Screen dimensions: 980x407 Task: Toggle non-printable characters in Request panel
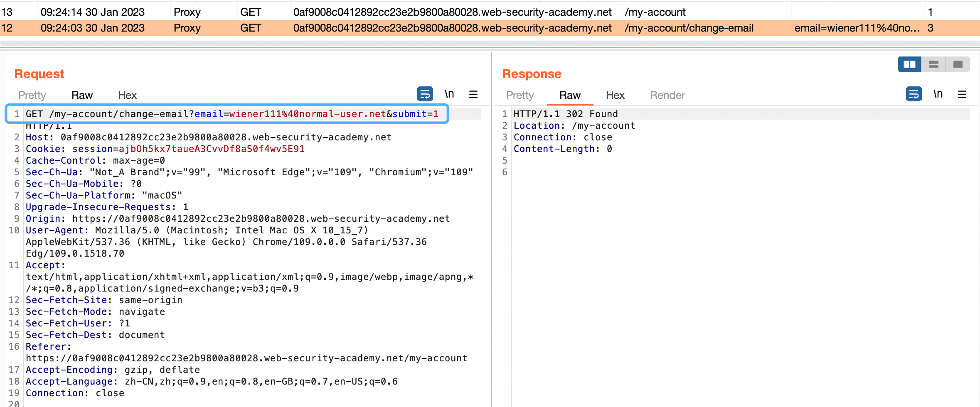pos(449,94)
